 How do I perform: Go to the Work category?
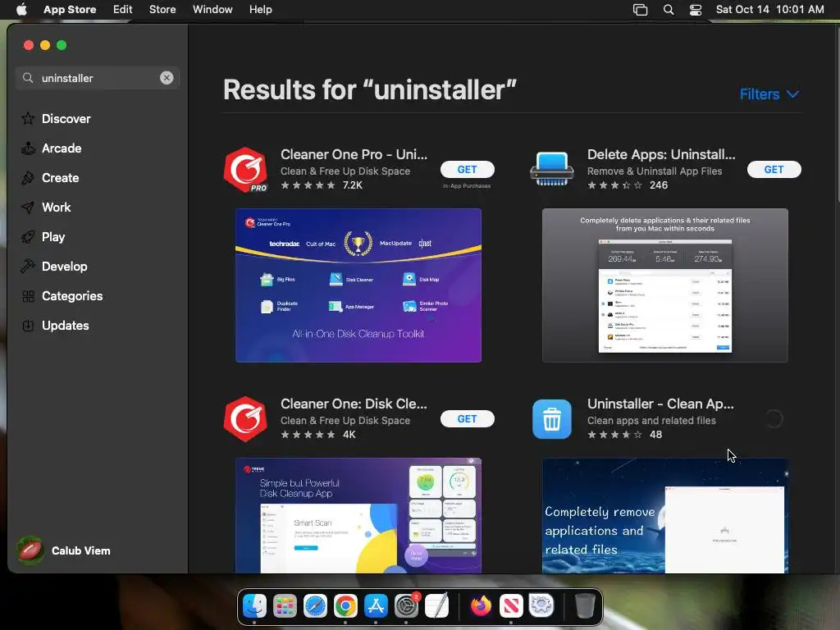(x=46, y=208)
